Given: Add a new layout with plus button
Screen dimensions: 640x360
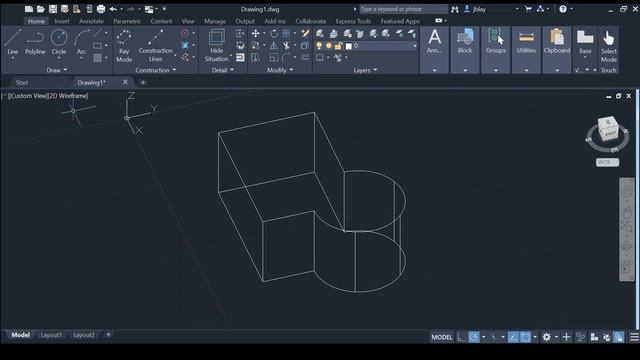Looking at the screenshot, I should 108,335.
